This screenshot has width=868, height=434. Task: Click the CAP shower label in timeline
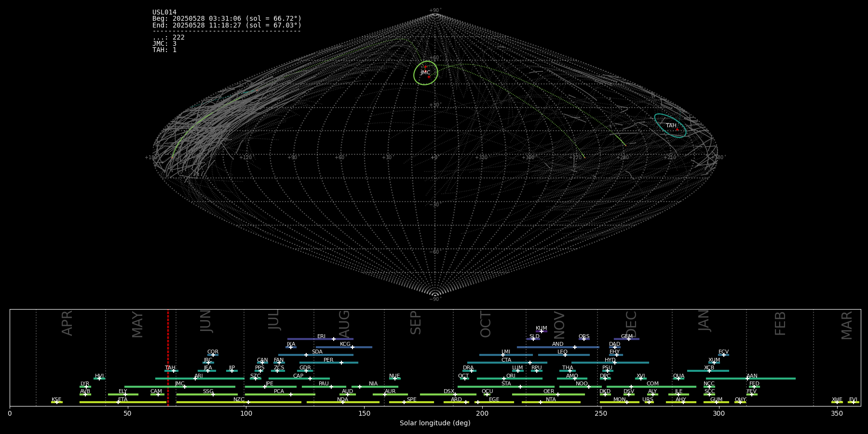298,376
